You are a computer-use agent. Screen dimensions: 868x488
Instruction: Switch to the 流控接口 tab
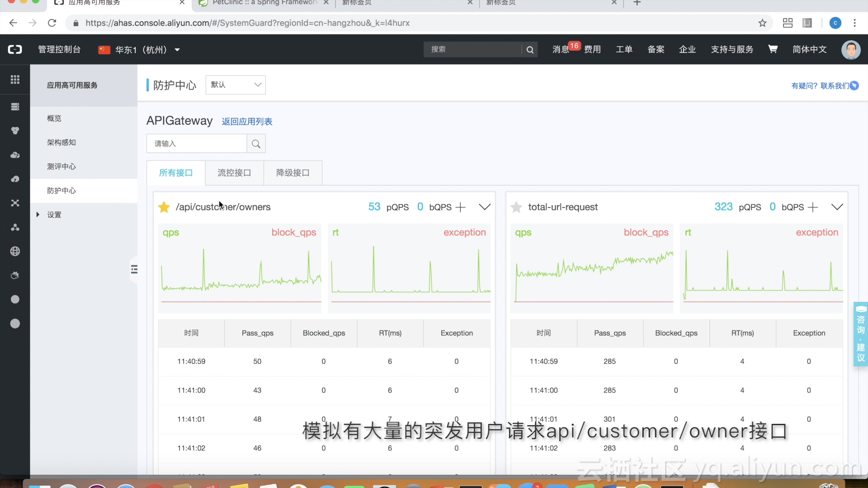click(x=234, y=173)
